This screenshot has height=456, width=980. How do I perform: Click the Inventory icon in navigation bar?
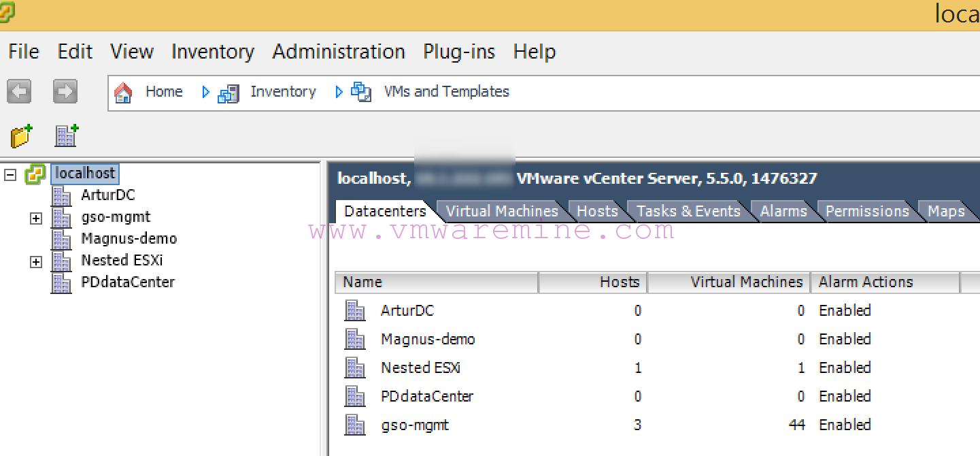[x=228, y=93]
